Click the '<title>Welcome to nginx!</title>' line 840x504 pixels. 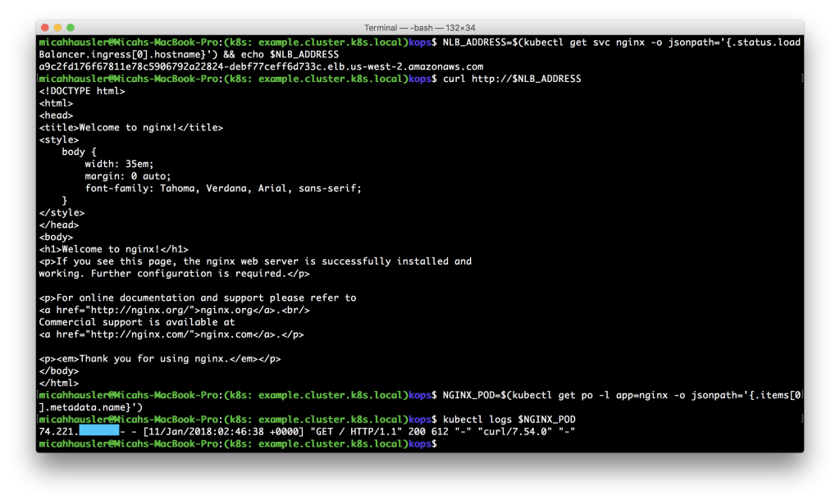coord(130,127)
